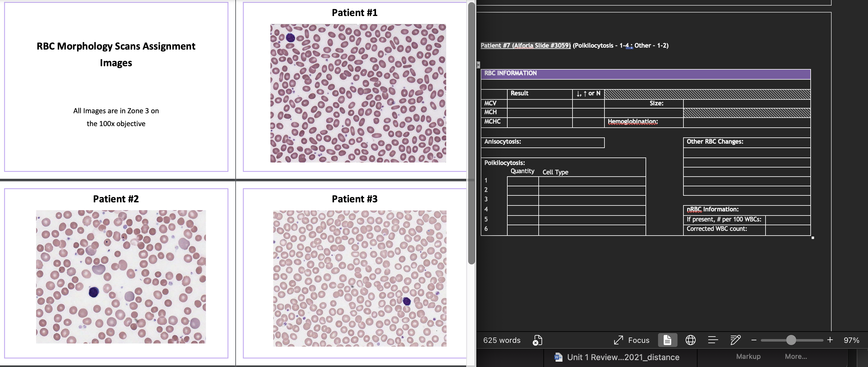Switch to Web Layout using the globe icon
This screenshot has width=868, height=367.
691,340
